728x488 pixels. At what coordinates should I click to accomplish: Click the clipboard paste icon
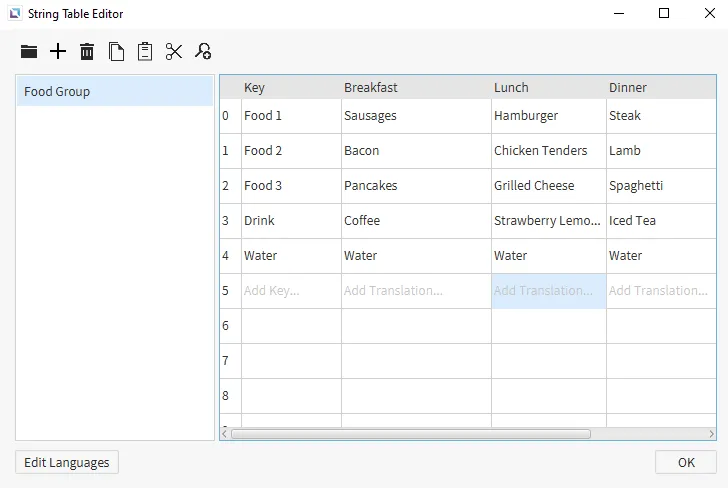pos(145,52)
